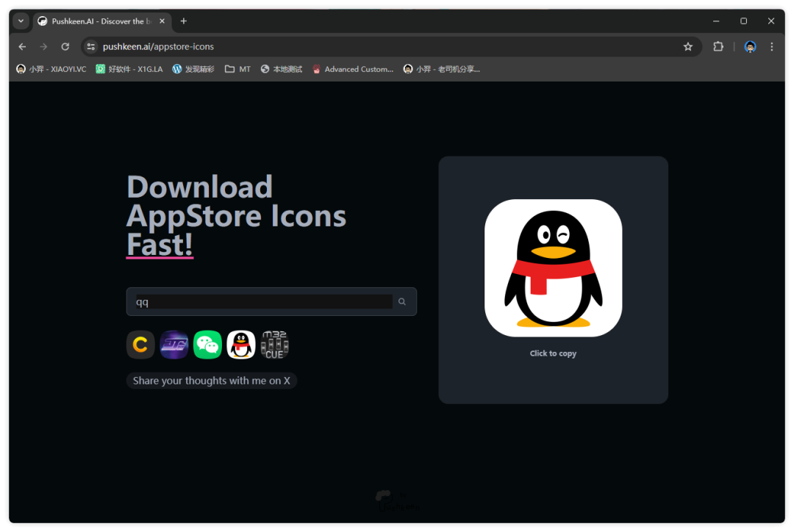Open the '本地测试' bookmark
Image resolution: width=794 pixels, height=532 pixels.
click(x=281, y=69)
